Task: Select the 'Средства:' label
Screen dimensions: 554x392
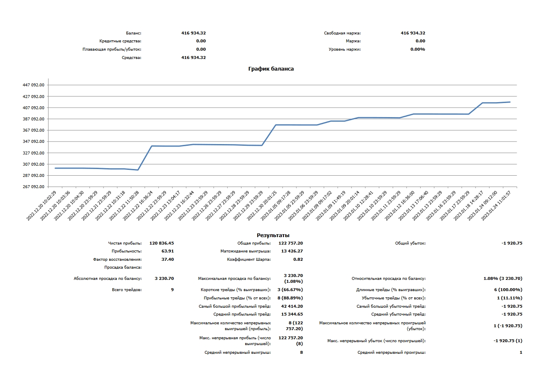Action: point(131,58)
